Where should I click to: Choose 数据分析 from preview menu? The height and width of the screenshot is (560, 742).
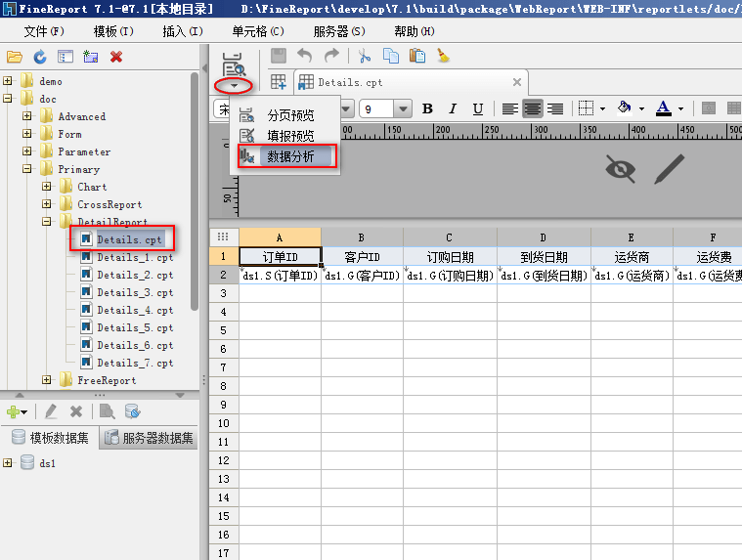click(x=287, y=156)
